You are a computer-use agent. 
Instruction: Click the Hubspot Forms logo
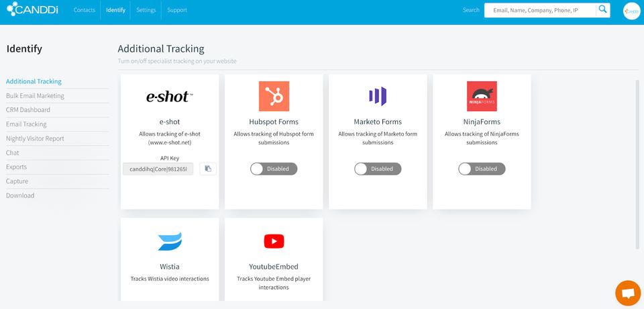coord(274,96)
